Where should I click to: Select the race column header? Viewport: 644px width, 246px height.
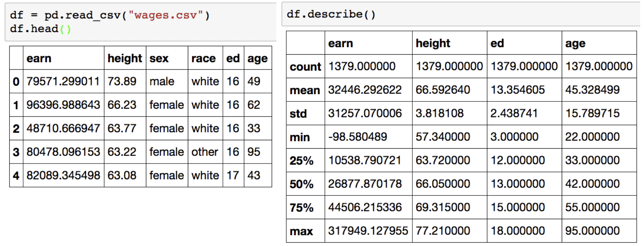click(204, 58)
